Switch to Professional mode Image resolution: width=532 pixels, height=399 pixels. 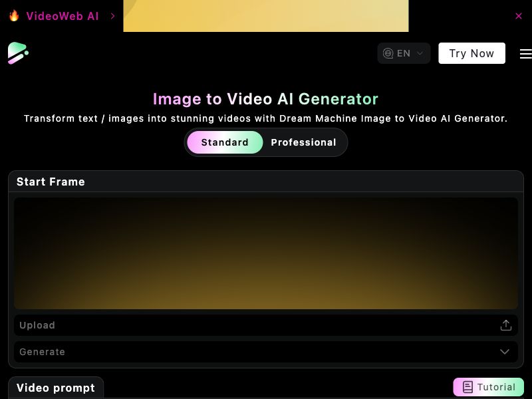click(303, 142)
